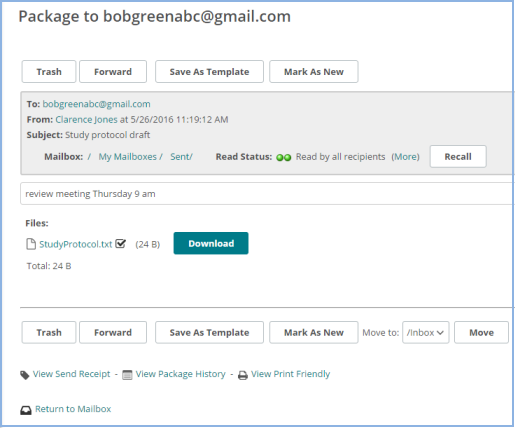Image resolution: width=515 pixels, height=428 pixels.
Task: Click the file icon beside StudyProtocol.txt
Action: click(31, 244)
